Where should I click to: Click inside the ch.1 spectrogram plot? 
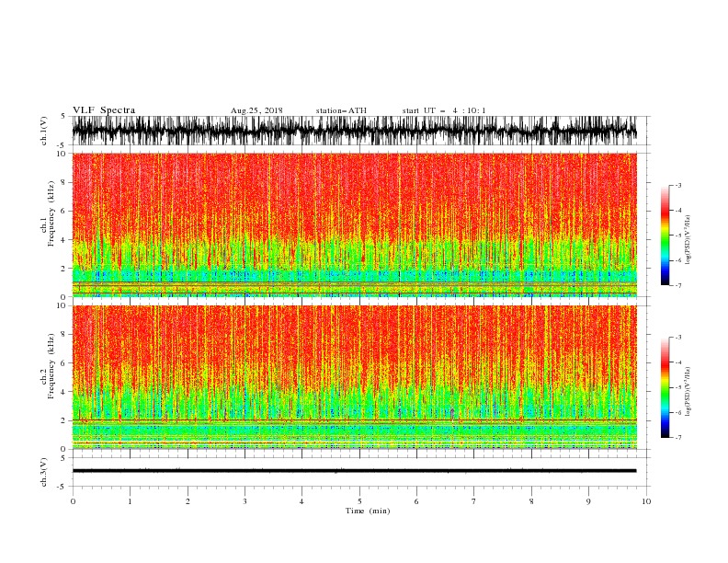point(354,224)
